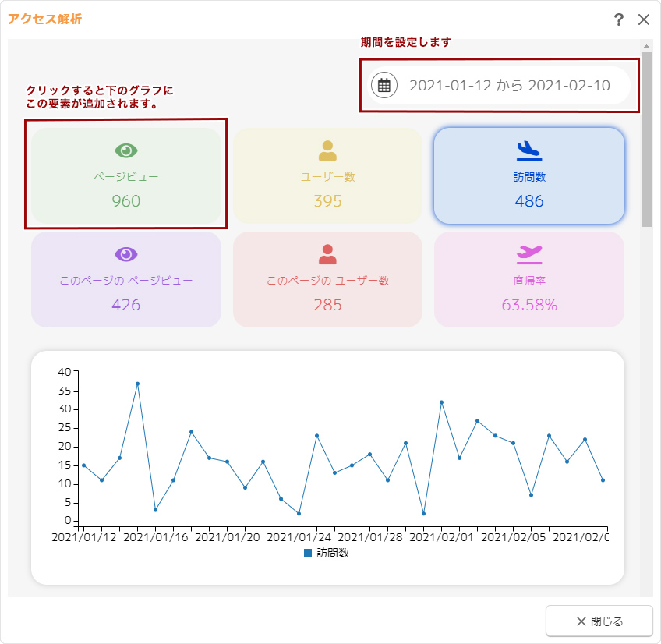Disable the selected 訪問数 value 486
The height and width of the screenshot is (644, 661).
pyautogui.click(x=528, y=201)
